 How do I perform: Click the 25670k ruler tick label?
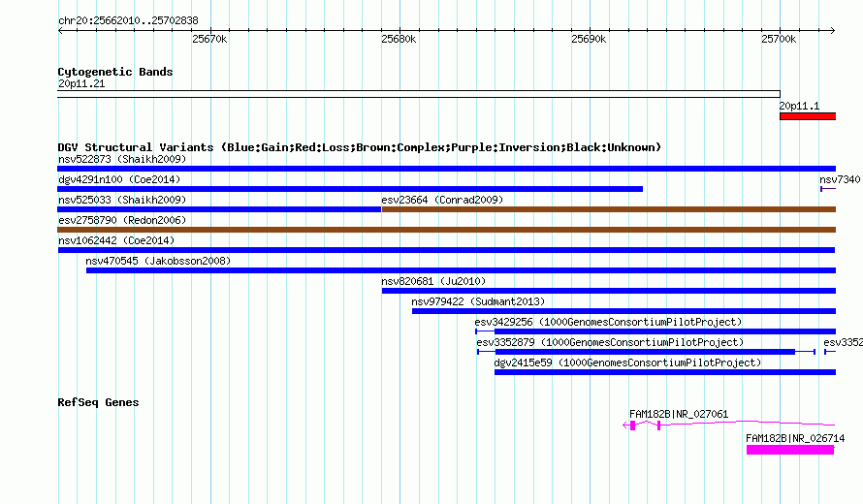pos(209,39)
